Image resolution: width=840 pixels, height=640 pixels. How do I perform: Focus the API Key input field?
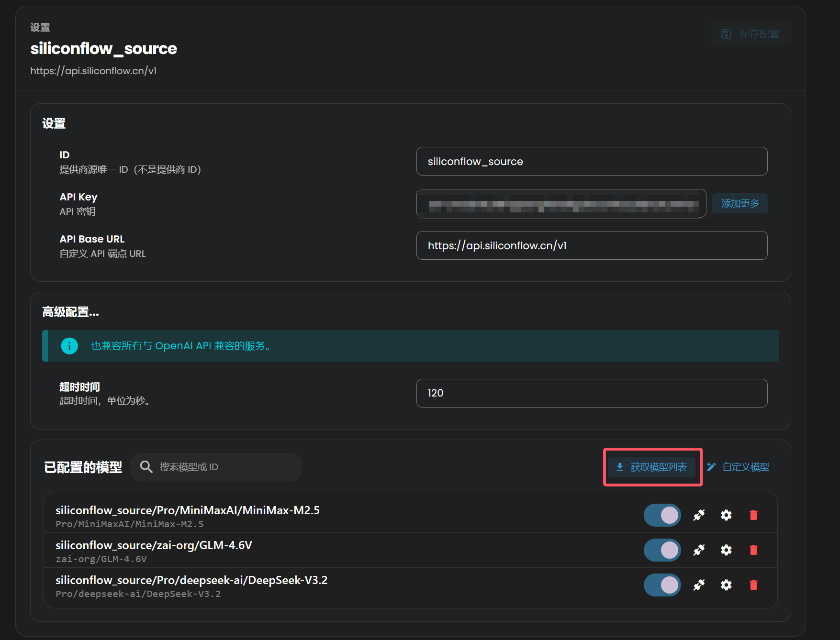point(561,203)
